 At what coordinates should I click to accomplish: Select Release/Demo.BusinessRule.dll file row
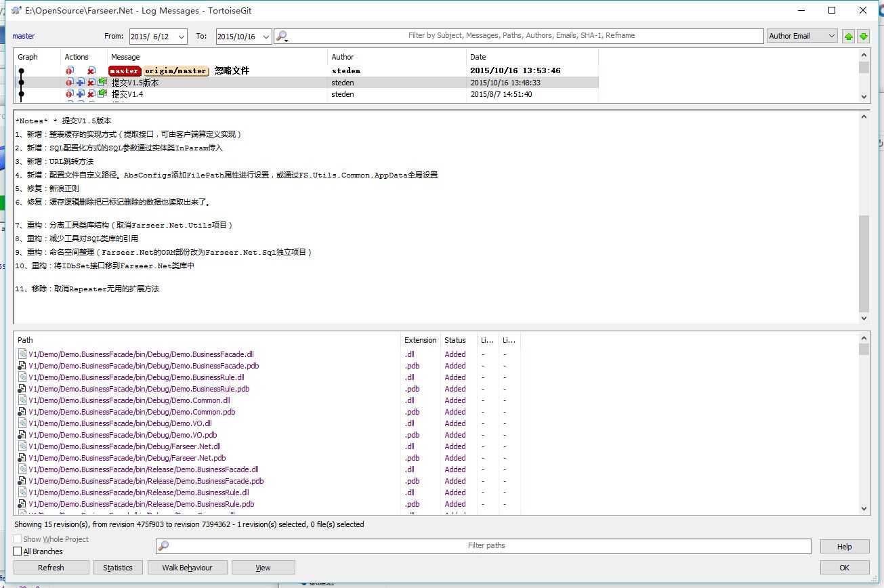(267, 492)
